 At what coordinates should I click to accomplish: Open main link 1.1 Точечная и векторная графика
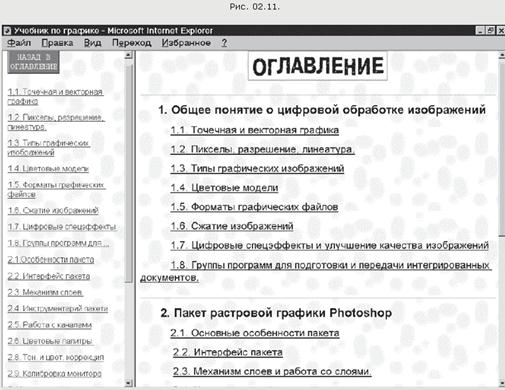(x=255, y=130)
